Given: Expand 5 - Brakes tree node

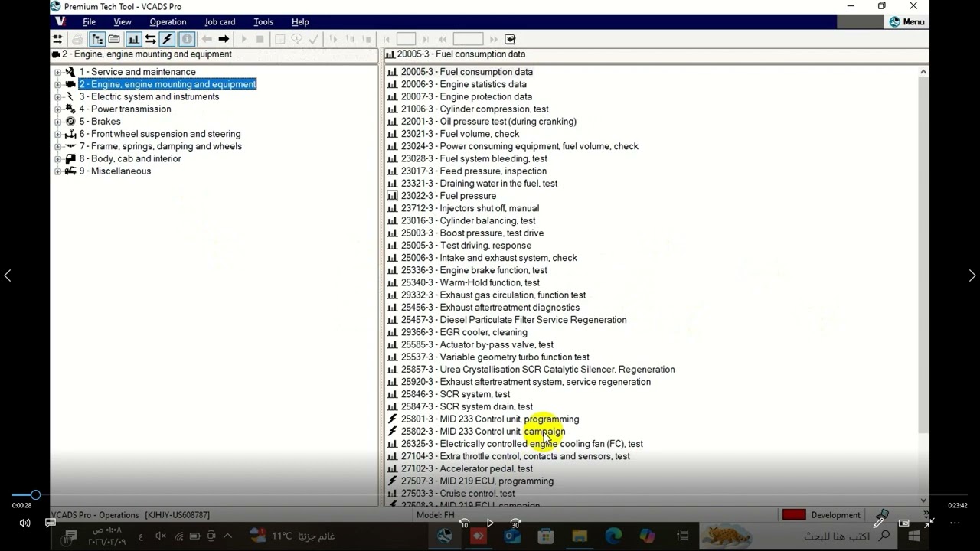Looking at the screenshot, I should tap(57, 122).
